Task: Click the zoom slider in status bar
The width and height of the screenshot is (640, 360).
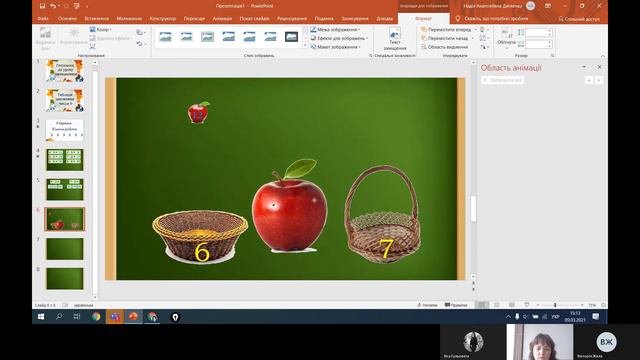Action: pyautogui.click(x=560, y=305)
